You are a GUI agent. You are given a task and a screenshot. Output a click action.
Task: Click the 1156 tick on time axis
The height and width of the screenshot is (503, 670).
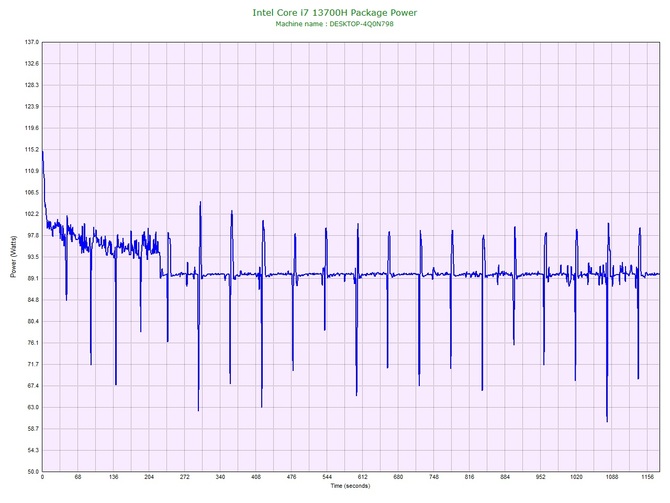pos(647,477)
